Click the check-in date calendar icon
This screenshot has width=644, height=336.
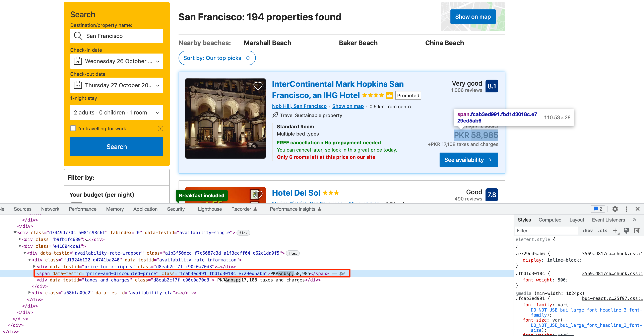click(x=78, y=61)
